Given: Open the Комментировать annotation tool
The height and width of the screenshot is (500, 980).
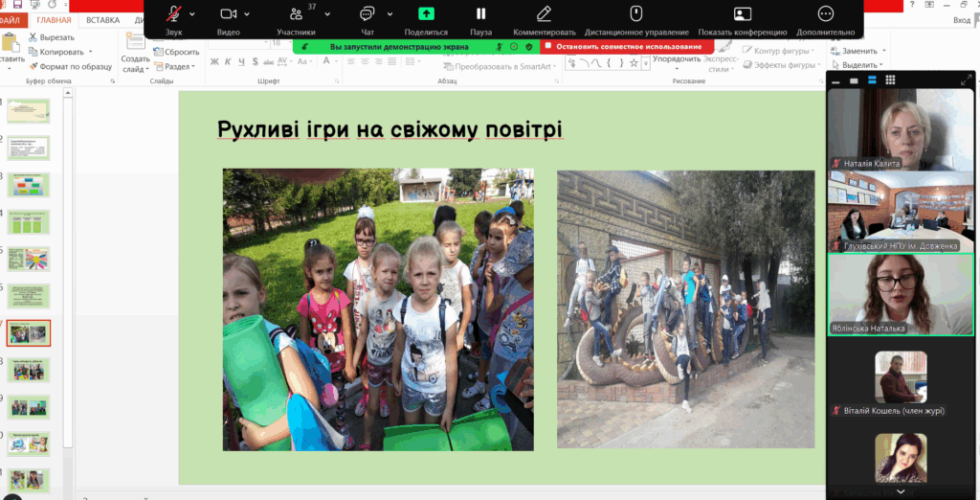Looking at the screenshot, I should pos(544,13).
